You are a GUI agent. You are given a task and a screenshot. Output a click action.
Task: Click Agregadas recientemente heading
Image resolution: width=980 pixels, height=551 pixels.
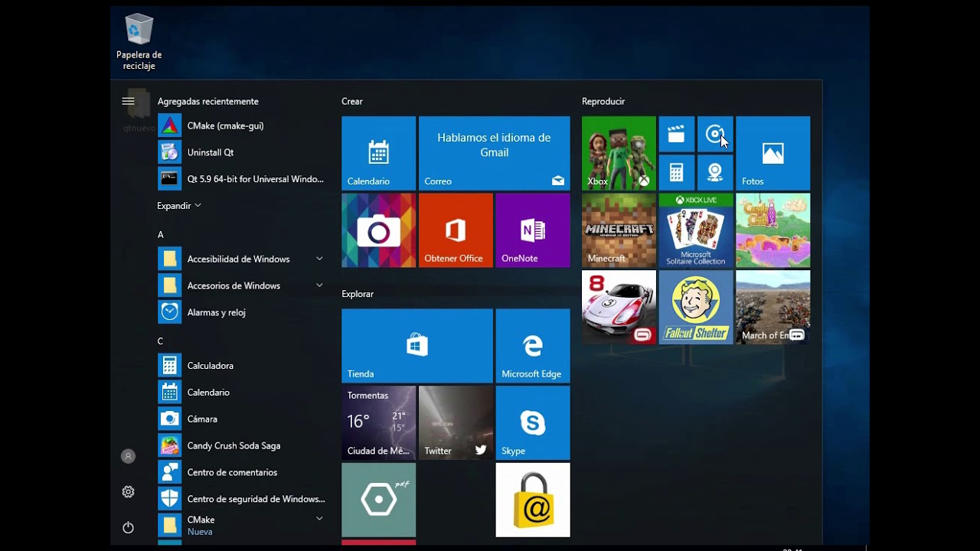(x=208, y=102)
